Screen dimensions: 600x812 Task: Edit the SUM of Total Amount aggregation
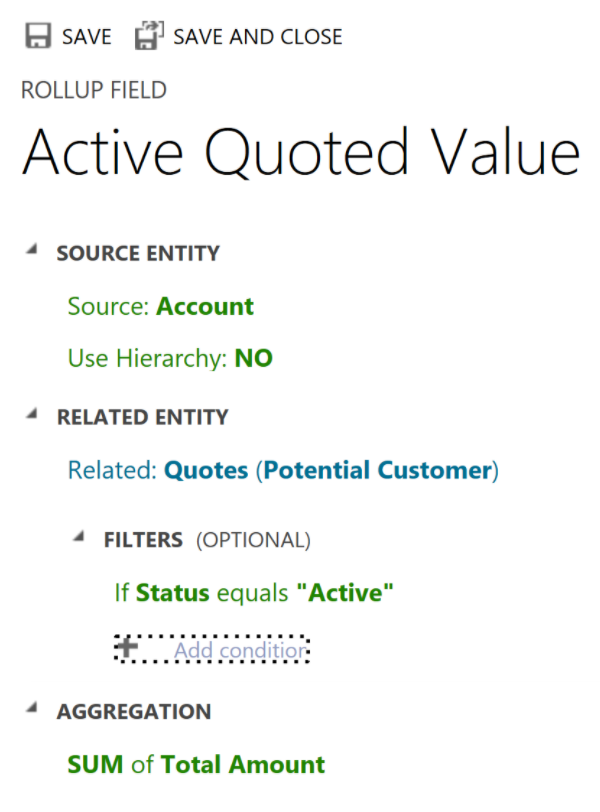[x=196, y=765]
